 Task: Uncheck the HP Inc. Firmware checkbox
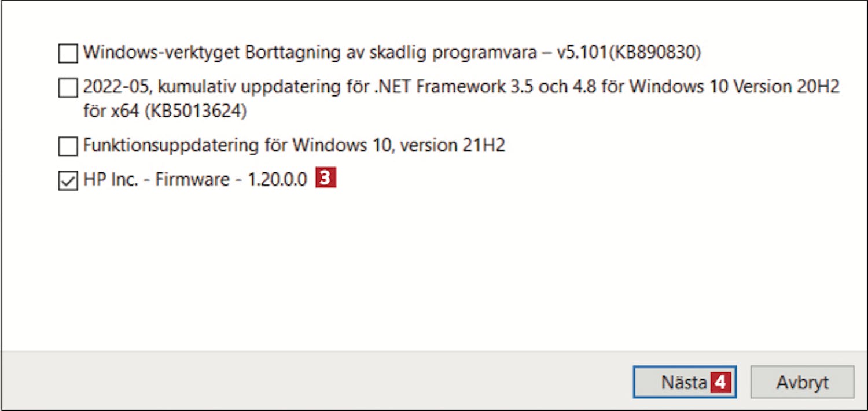point(68,181)
